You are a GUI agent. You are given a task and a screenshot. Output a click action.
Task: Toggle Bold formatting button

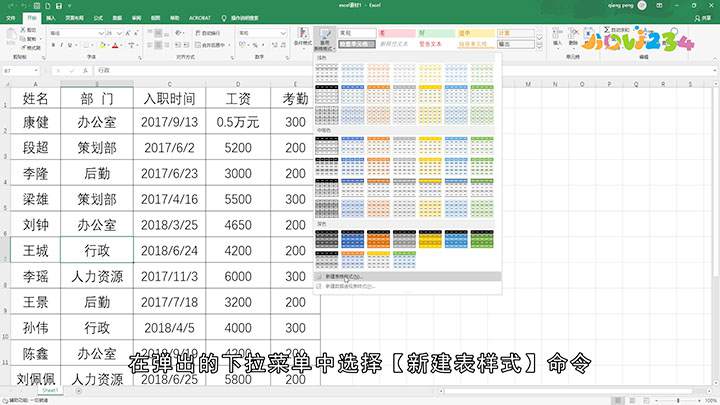pos(53,45)
